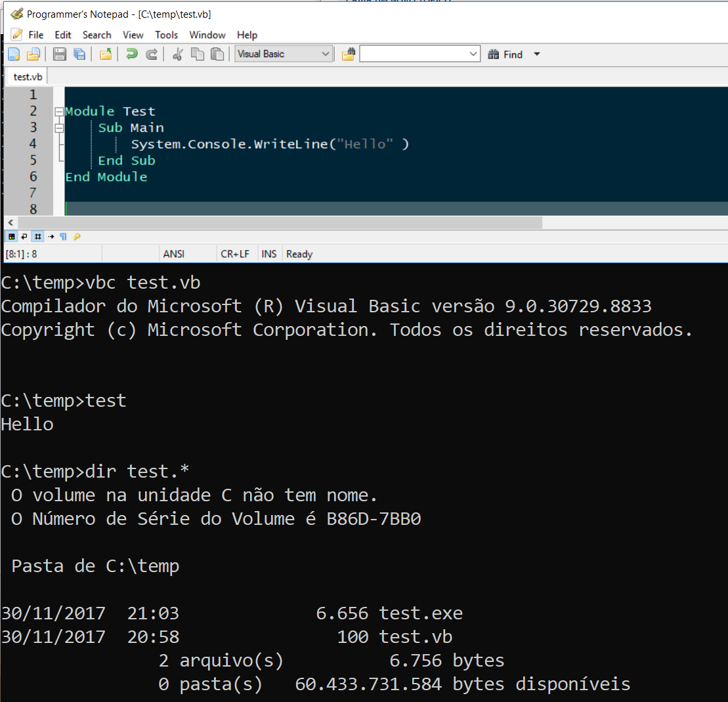The width and height of the screenshot is (728, 702).
Task: Click the Programmer's Notepad title bar icon
Action: tap(16, 14)
